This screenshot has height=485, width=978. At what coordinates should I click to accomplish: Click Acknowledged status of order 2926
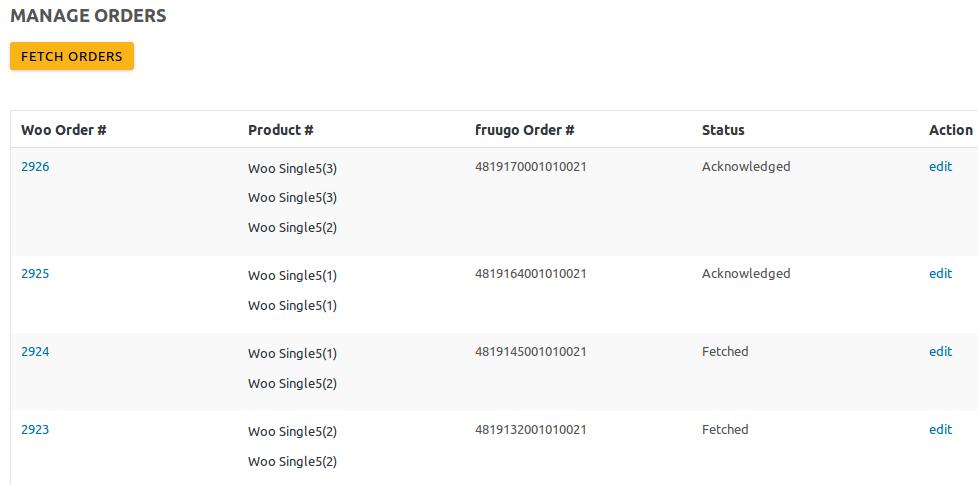click(746, 167)
